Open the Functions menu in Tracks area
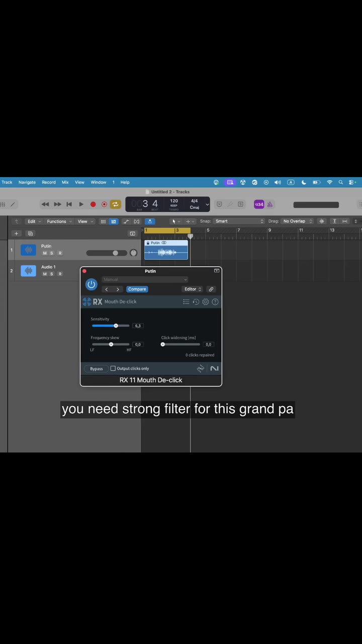Viewport: 362px width, 644px height. point(59,221)
